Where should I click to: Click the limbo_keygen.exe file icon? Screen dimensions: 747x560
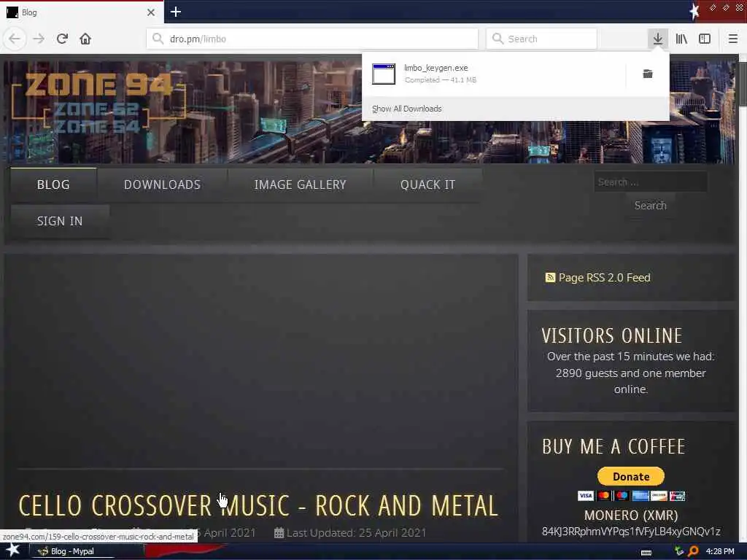pyautogui.click(x=384, y=74)
